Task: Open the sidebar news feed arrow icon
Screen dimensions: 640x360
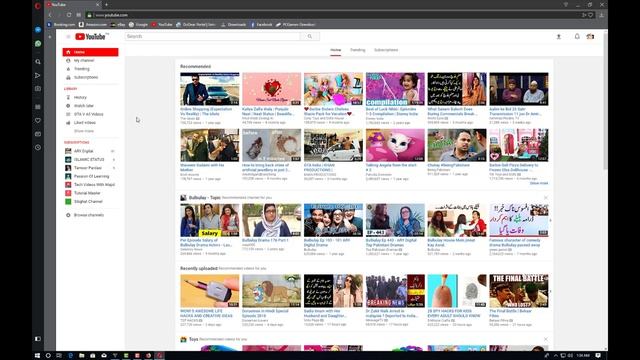Action: (x=38, y=76)
